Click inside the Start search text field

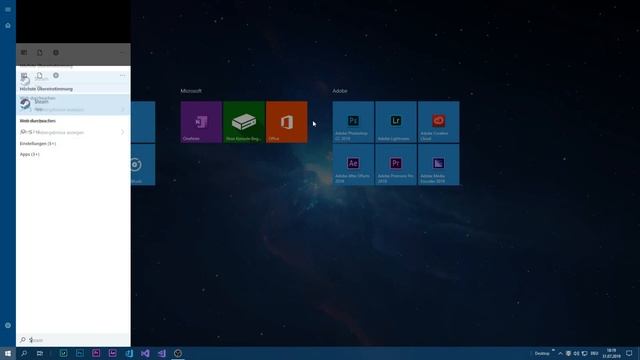coord(73,340)
